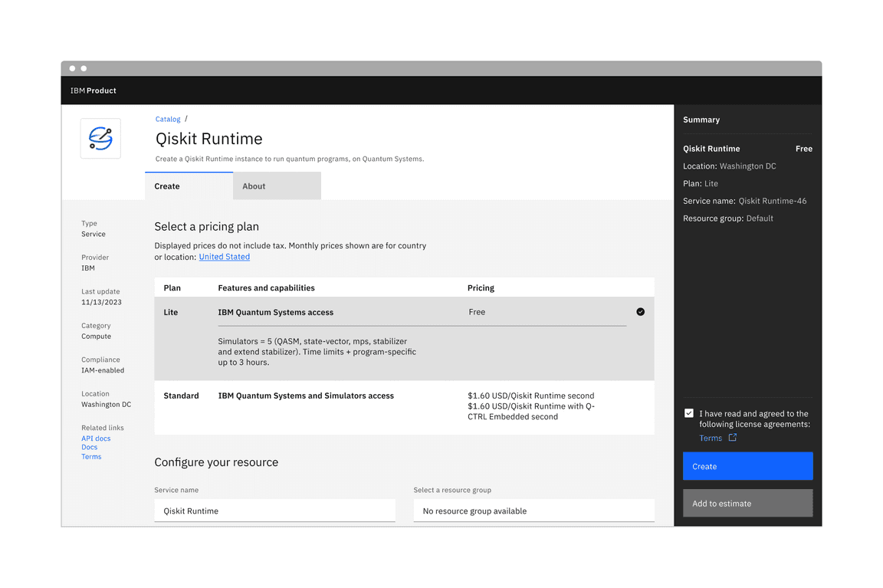Select the Create tab
883x588 pixels.
pyautogui.click(x=166, y=186)
